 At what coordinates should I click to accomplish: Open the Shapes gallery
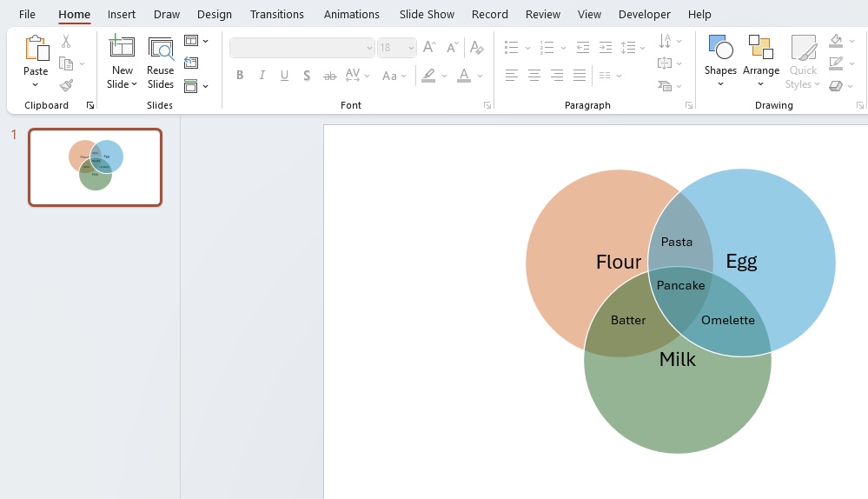click(x=720, y=62)
